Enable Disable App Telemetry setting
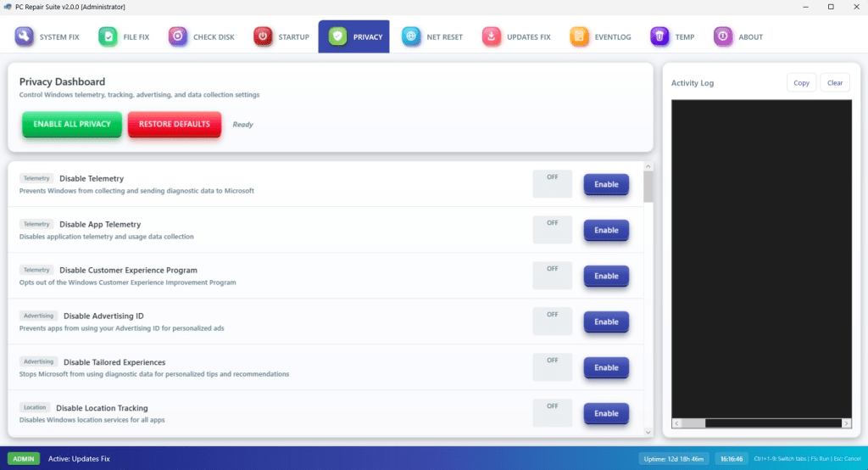The width and height of the screenshot is (868, 470). (x=606, y=230)
